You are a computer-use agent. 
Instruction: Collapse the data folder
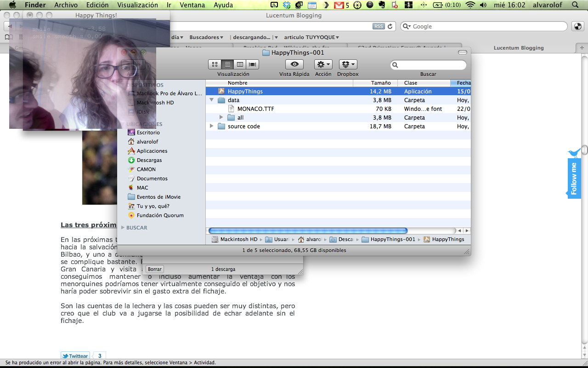[212, 100]
